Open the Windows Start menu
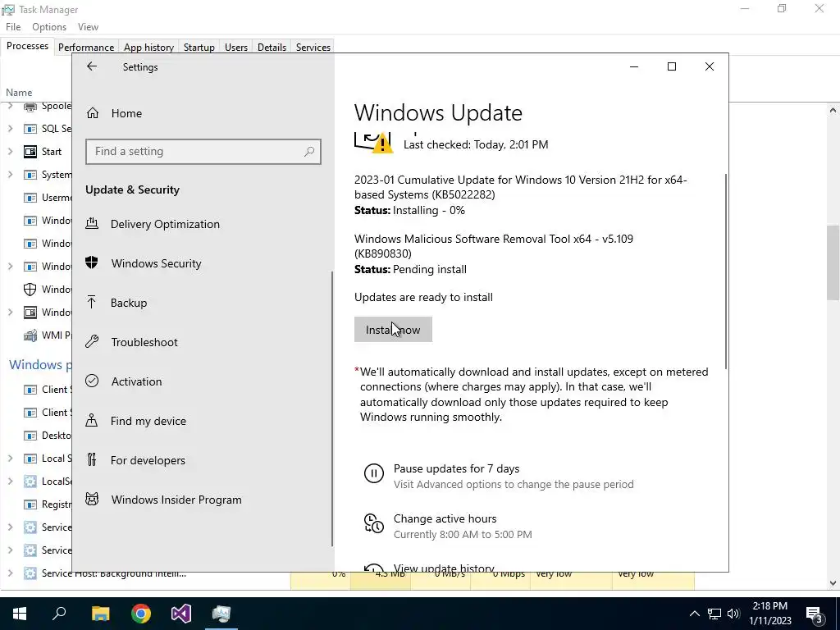The image size is (840, 630). pos(20,614)
